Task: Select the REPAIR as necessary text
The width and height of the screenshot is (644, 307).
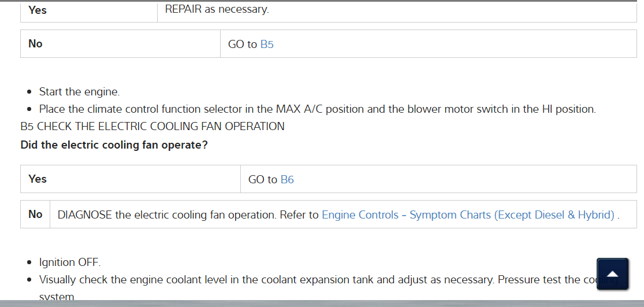Action: click(x=217, y=9)
